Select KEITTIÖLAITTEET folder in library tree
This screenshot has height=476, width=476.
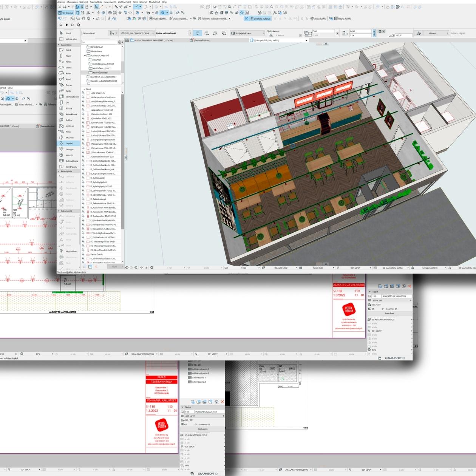(x=100, y=73)
